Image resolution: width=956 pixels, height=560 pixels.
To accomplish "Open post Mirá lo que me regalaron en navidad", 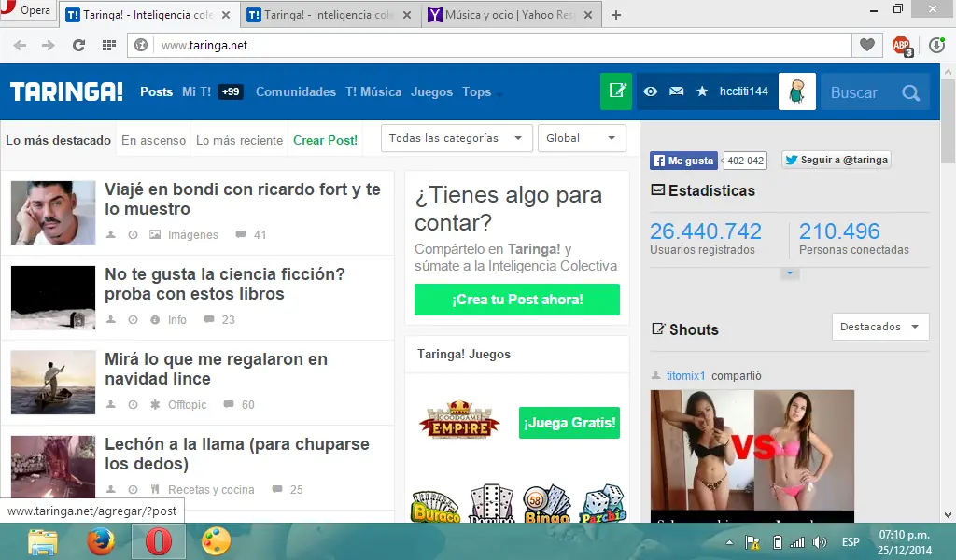I will [216, 369].
